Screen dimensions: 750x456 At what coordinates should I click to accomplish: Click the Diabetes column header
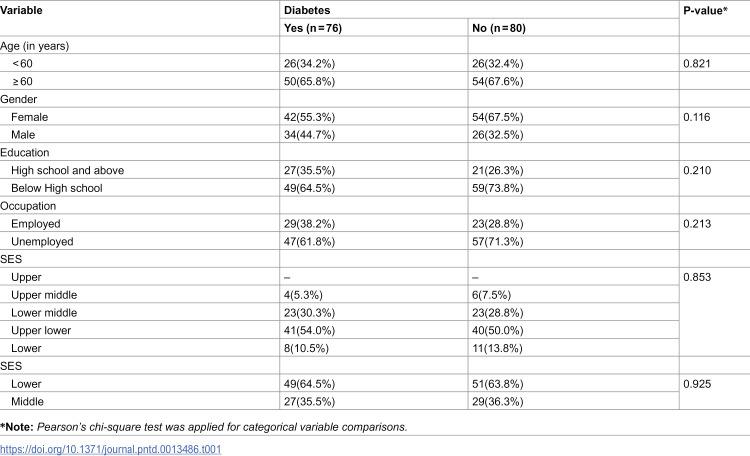coord(308,9)
